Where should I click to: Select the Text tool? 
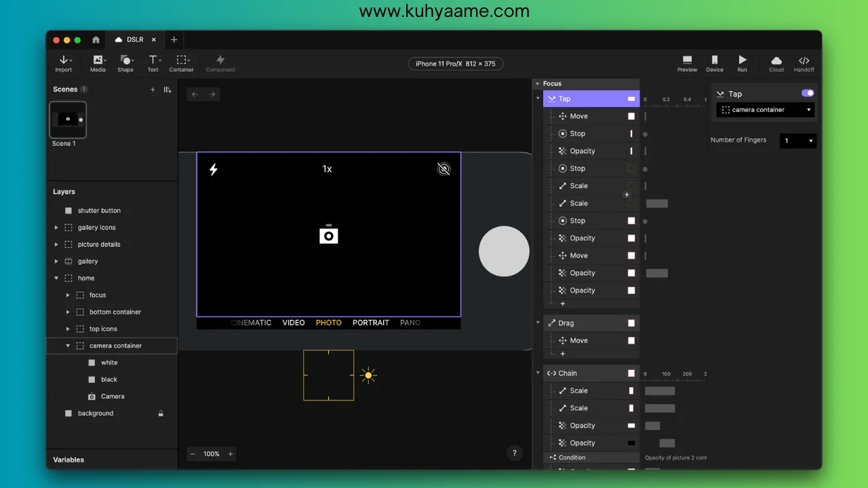tap(153, 64)
